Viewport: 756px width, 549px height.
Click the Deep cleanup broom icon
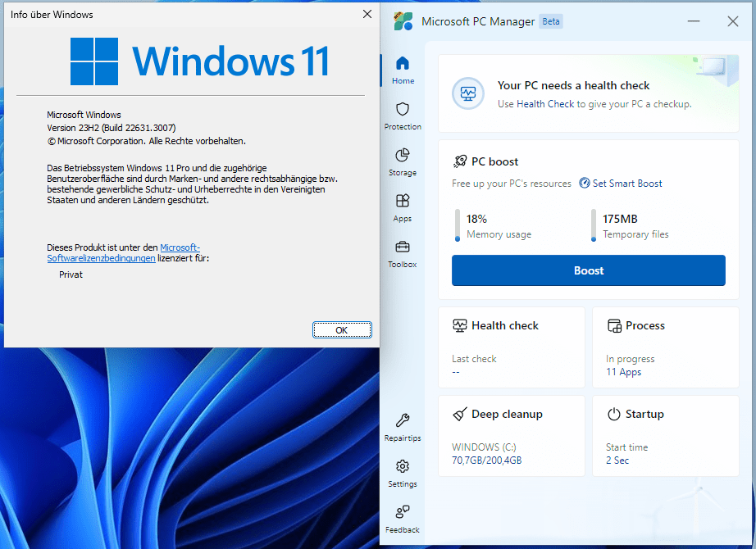click(x=460, y=414)
